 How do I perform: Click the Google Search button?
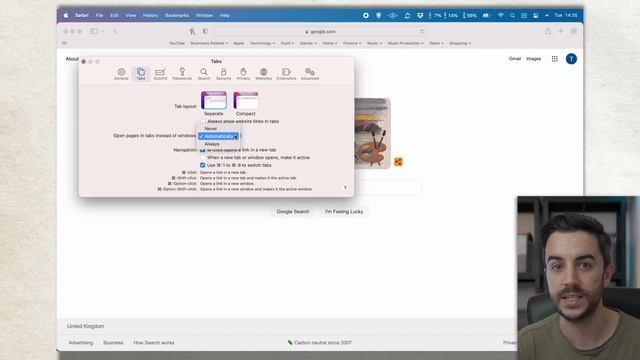[293, 211]
